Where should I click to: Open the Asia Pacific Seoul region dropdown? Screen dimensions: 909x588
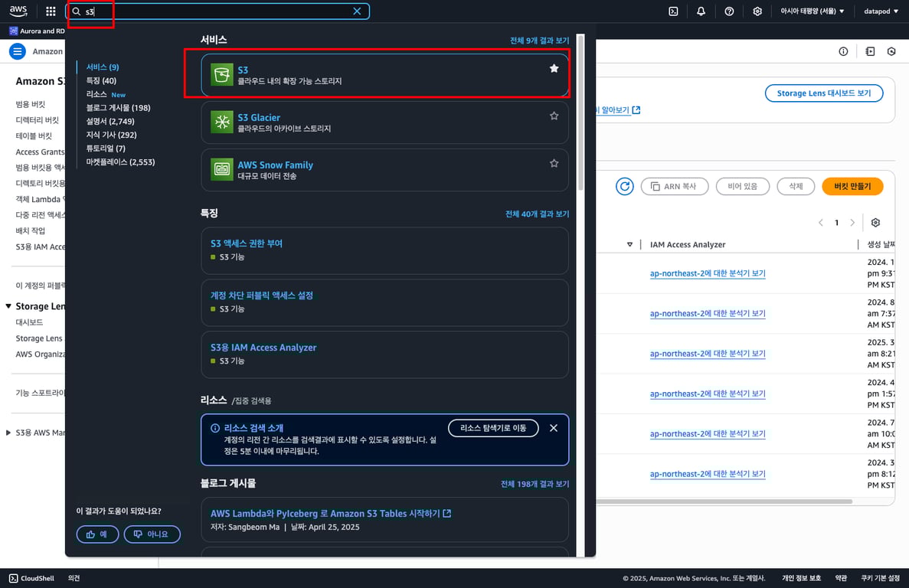(x=813, y=11)
